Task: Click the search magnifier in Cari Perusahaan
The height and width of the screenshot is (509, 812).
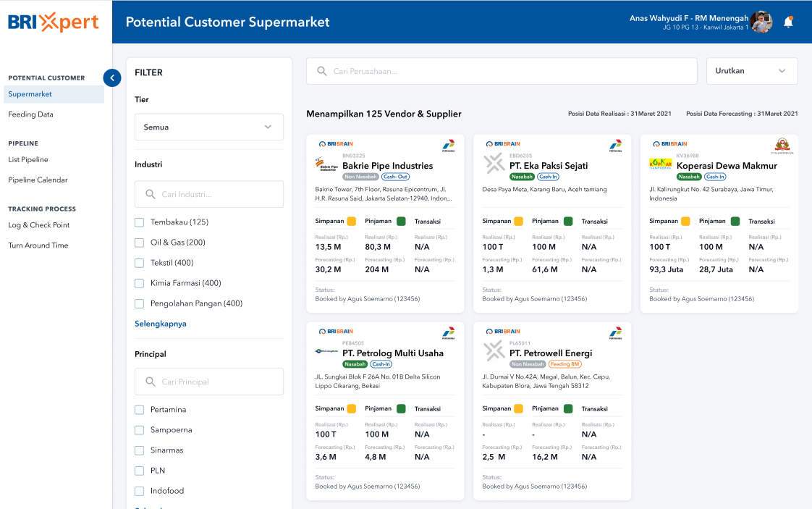Action: click(321, 71)
